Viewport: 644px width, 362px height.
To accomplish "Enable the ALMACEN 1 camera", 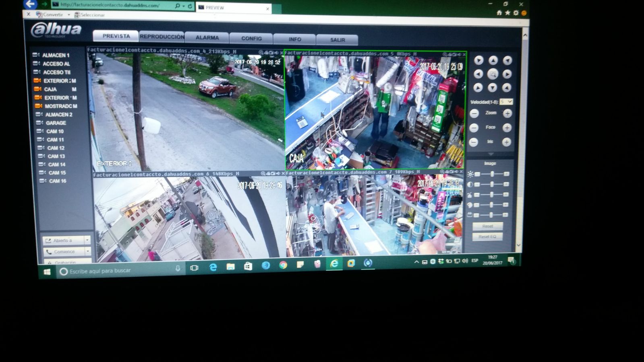I will click(x=56, y=55).
